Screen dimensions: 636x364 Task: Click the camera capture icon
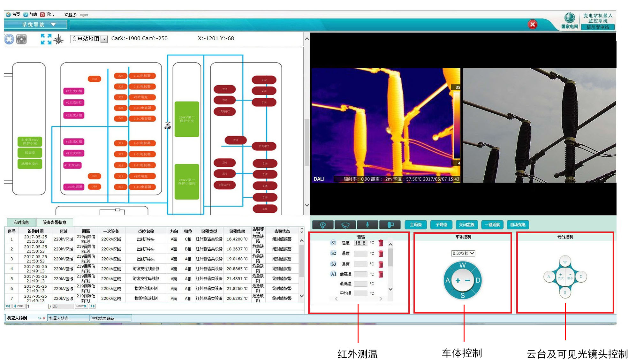tap(21, 39)
